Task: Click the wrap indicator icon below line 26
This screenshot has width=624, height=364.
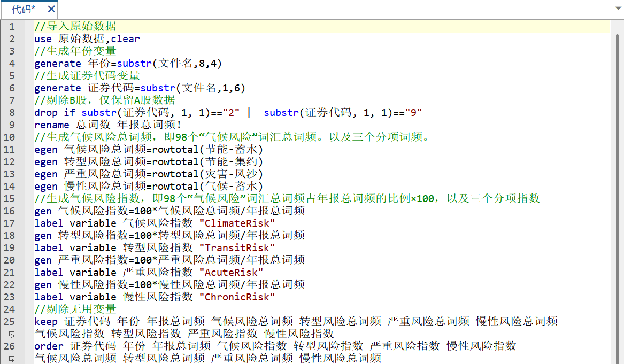Action: pyautogui.click(x=12, y=359)
